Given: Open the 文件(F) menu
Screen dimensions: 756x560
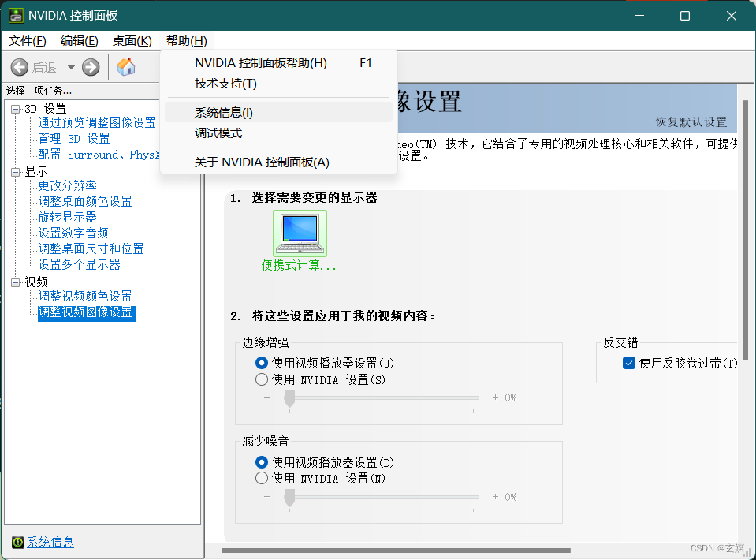Looking at the screenshot, I should coord(28,41).
